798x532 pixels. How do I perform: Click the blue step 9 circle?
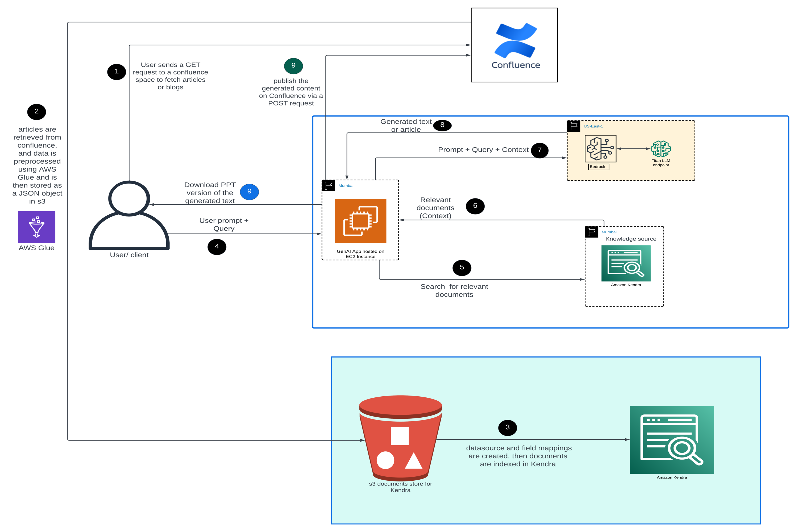tap(250, 192)
